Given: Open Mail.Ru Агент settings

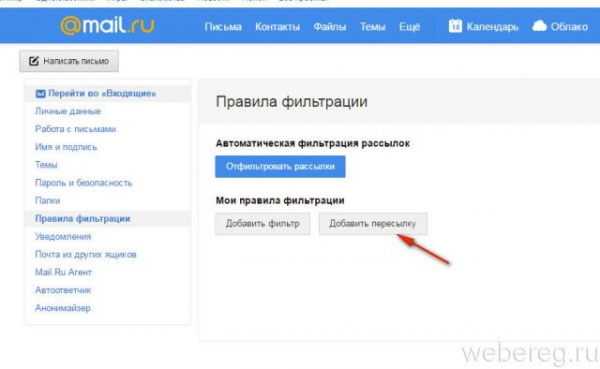Looking at the screenshot, I should 63,272.
